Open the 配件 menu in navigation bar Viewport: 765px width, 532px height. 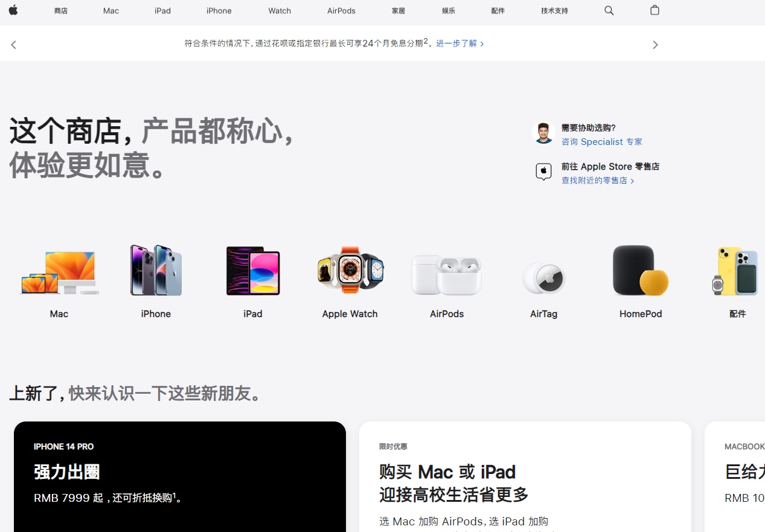tap(498, 11)
